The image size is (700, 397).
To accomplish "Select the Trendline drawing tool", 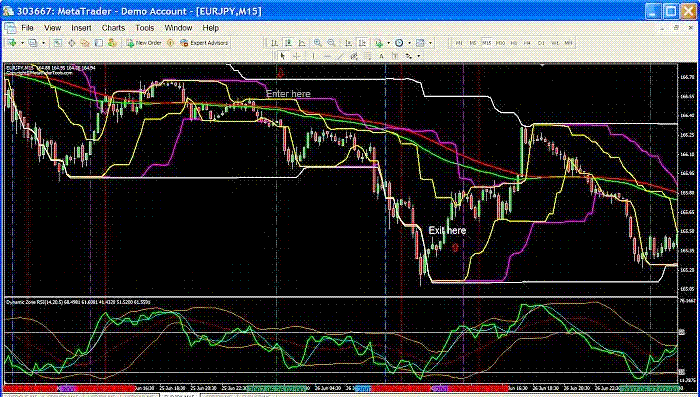I will (341, 56).
